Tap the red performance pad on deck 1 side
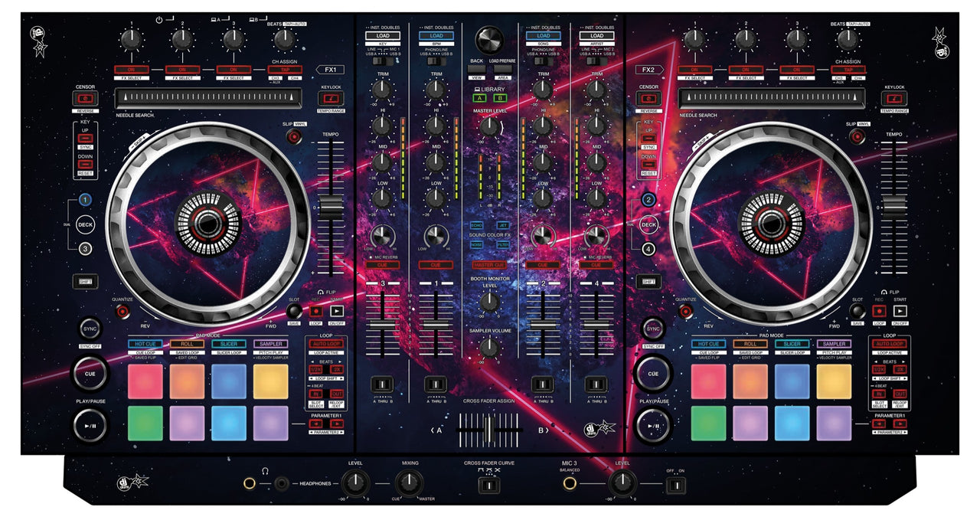The height and width of the screenshot is (520, 980). tap(145, 381)
